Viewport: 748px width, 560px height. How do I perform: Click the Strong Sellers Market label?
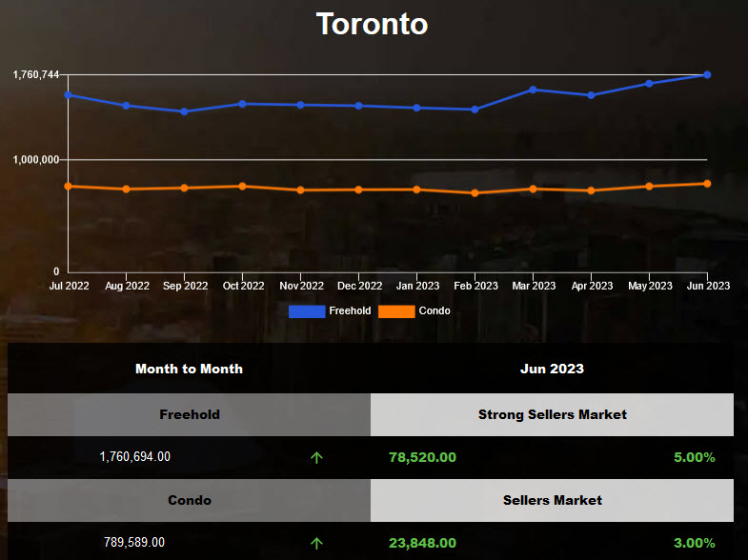tap(552, 414)
